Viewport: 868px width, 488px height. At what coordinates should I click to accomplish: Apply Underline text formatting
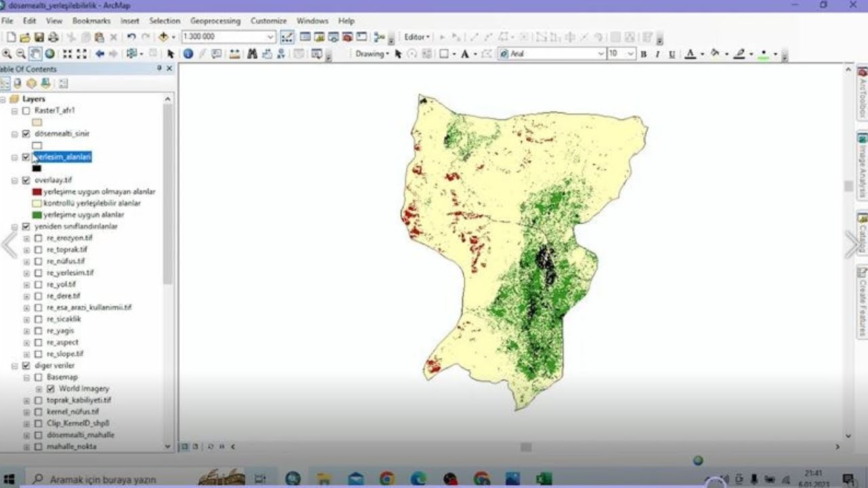[x=671, y=54]
